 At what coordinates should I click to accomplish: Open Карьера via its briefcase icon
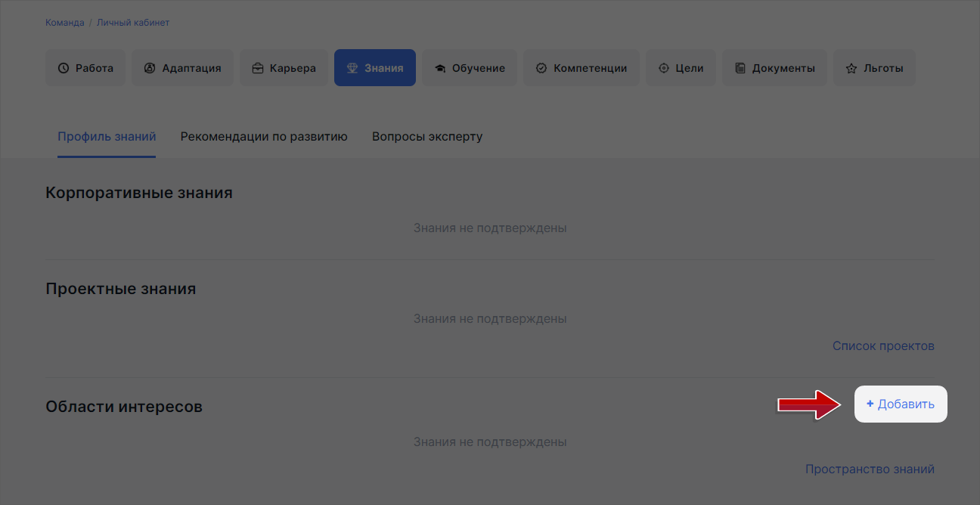(x=257, y=67)
